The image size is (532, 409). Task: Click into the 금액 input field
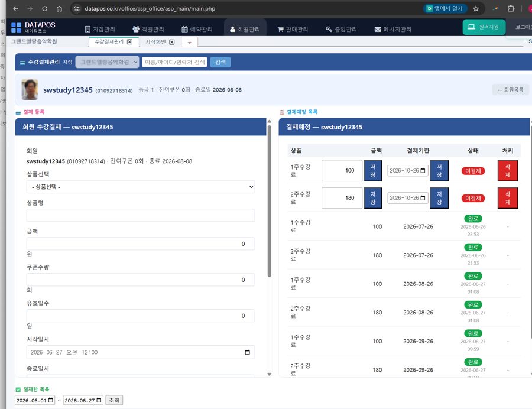point(141,244)
